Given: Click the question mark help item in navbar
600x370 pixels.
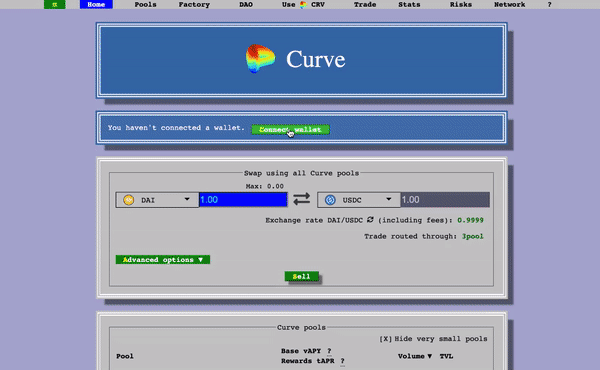Looking at the screenshot, I should coord(549,4).
